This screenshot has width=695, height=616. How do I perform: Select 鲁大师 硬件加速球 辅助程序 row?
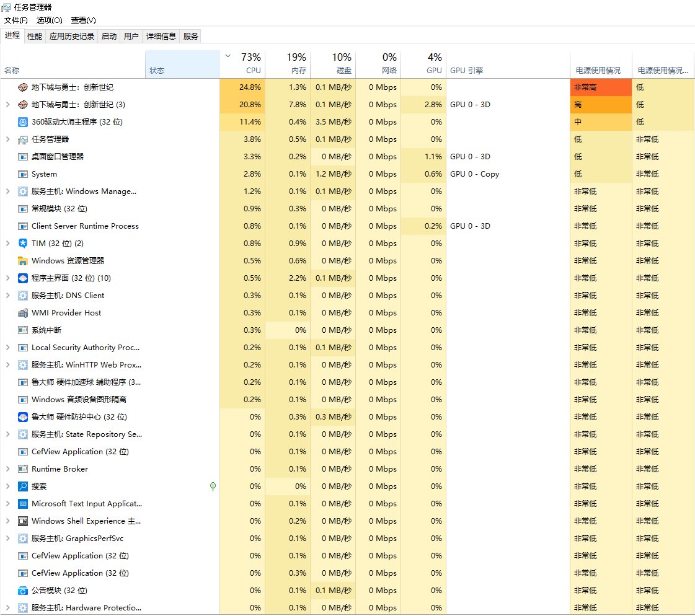pos(347,382)
